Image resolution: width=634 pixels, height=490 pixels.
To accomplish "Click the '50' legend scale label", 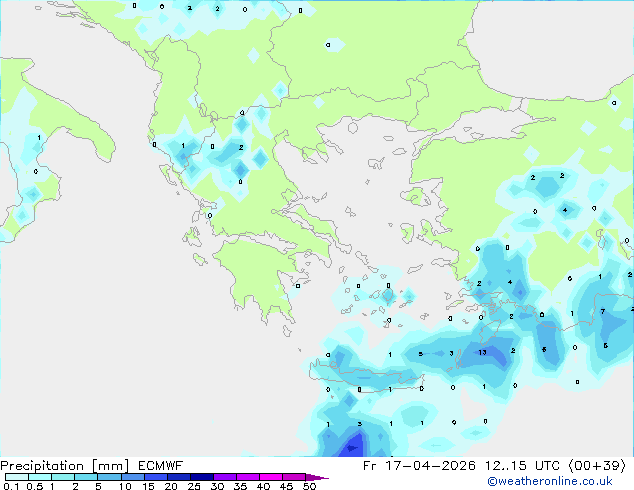I will coord(310,486).
